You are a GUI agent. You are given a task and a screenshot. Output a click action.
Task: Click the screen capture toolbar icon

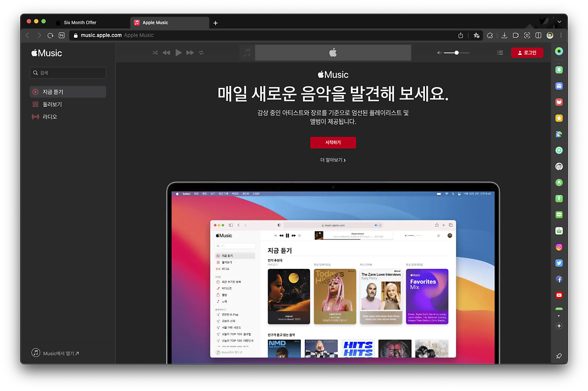(527, 35)
